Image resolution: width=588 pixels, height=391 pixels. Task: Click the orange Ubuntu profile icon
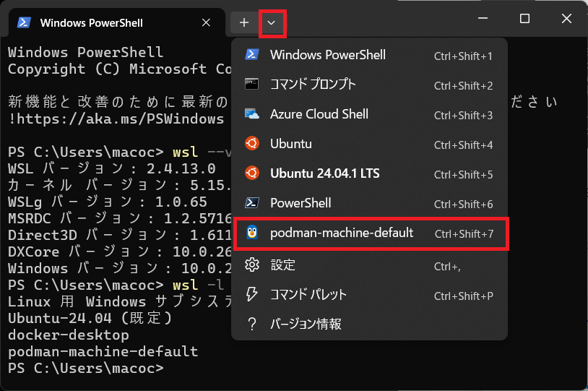point(251,144)
